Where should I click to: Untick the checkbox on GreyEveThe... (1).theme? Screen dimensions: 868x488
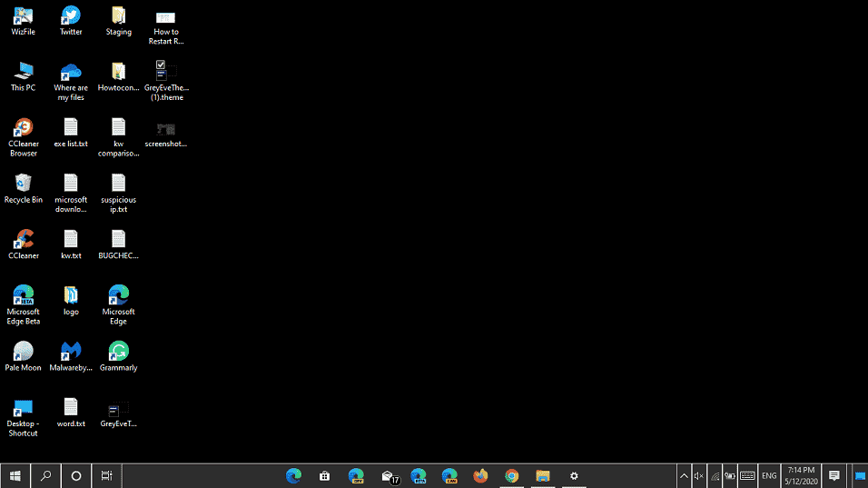tap(161, 65)
